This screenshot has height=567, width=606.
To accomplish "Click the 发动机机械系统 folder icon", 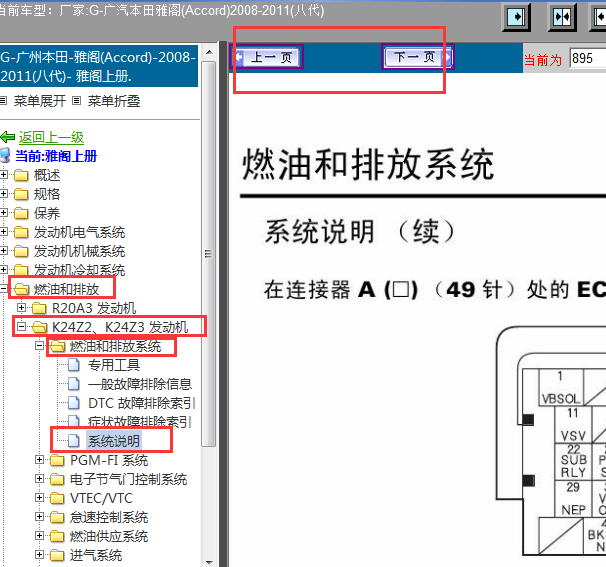I will click(21, 251).
